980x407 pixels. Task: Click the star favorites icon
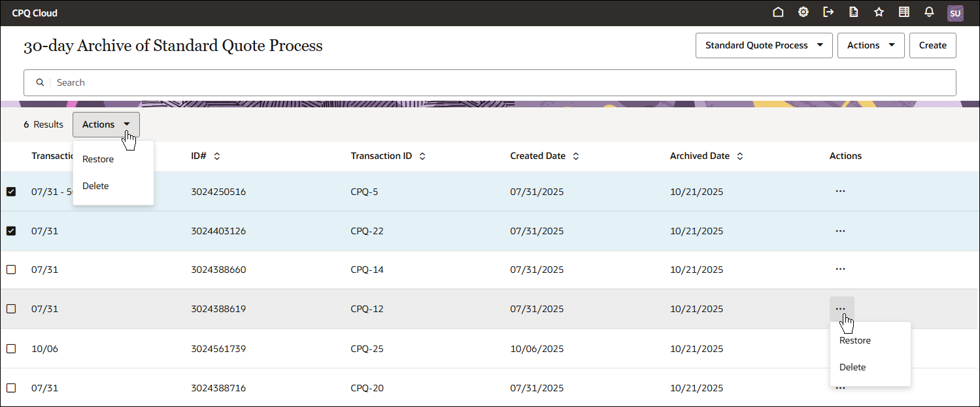[x=879, y=12]
